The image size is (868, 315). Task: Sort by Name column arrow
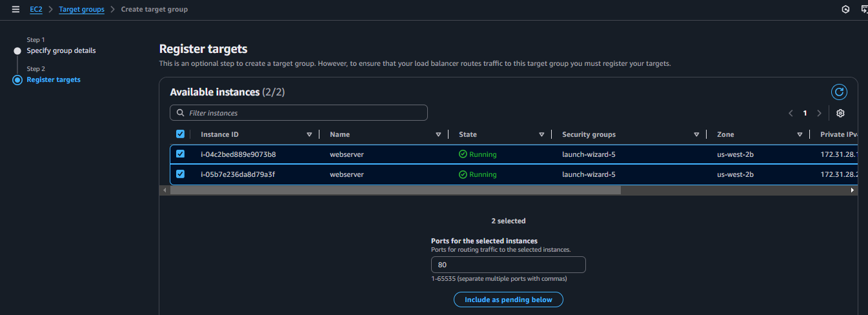pos(438,134)
